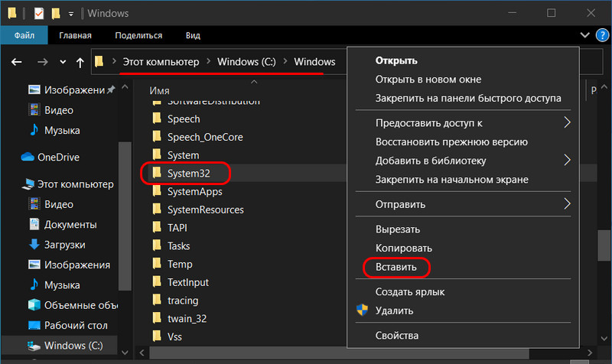Image resolution: width=612 pixels, height=364 pixels.
Task: Choose Закрепить на панели быстрого доступа
Action: 463,98
